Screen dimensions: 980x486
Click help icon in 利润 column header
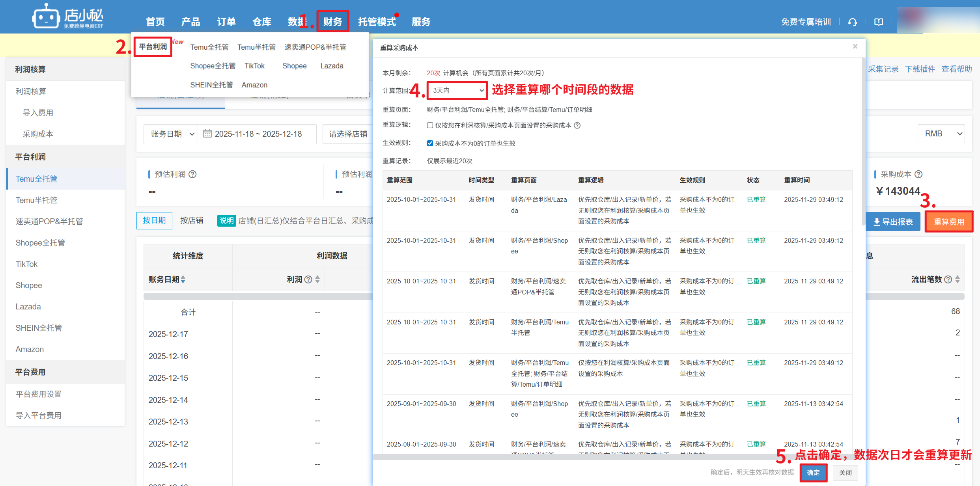coord(308,279)
